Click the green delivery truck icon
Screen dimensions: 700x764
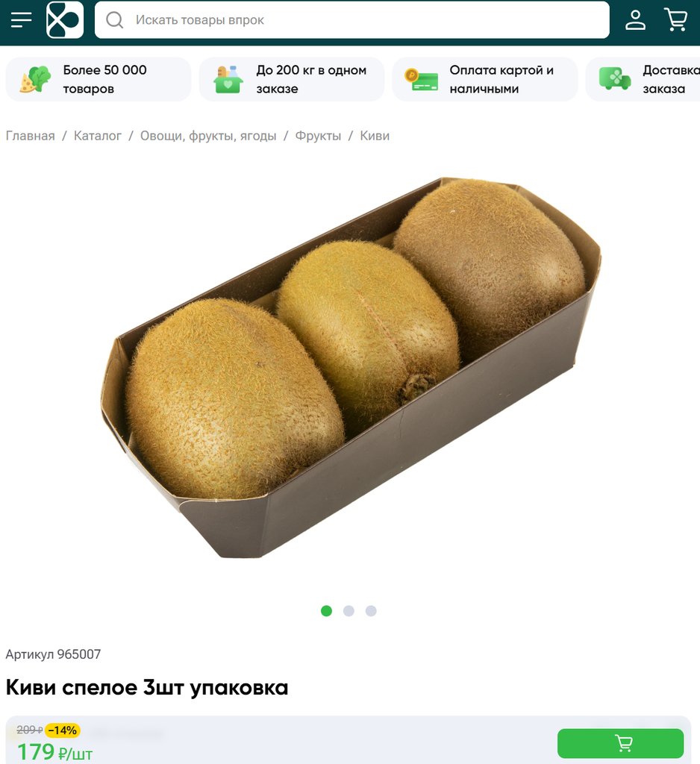pyautogui.click(x=615, y=79)
